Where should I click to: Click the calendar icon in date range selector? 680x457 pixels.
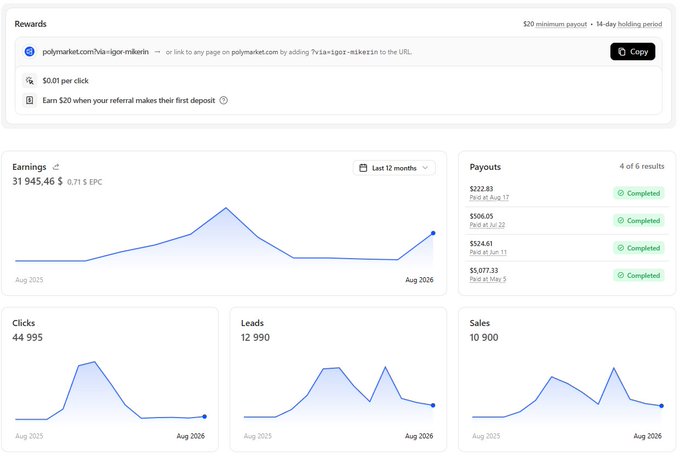pyautogui.click(x=363, y=168)
